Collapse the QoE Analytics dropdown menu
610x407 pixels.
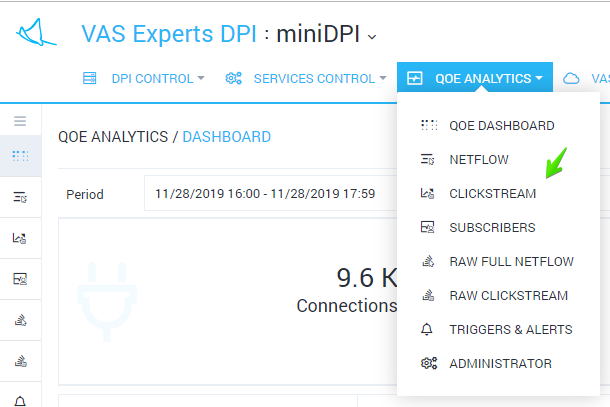[475, 78]
